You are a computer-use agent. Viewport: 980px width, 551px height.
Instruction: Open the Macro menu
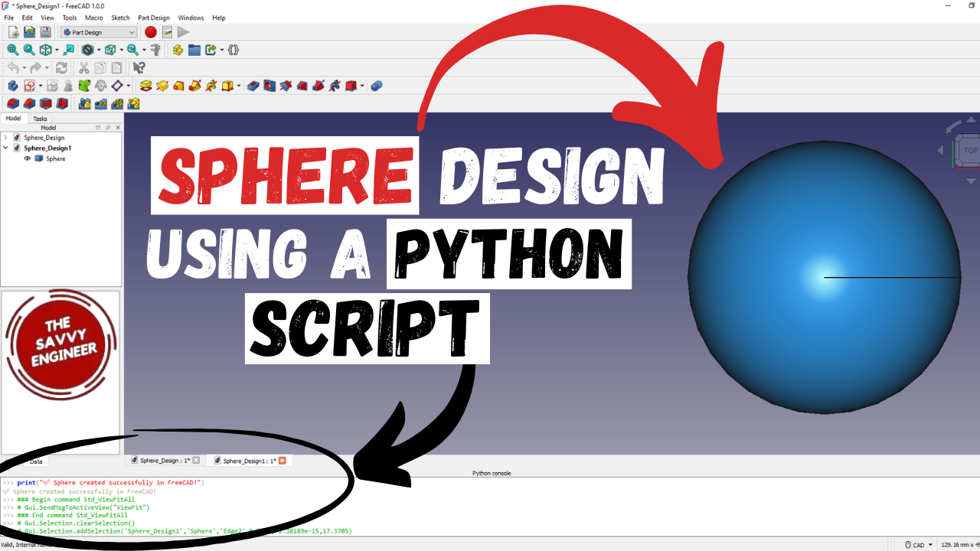pyautogui.click(x=94, y=18)
